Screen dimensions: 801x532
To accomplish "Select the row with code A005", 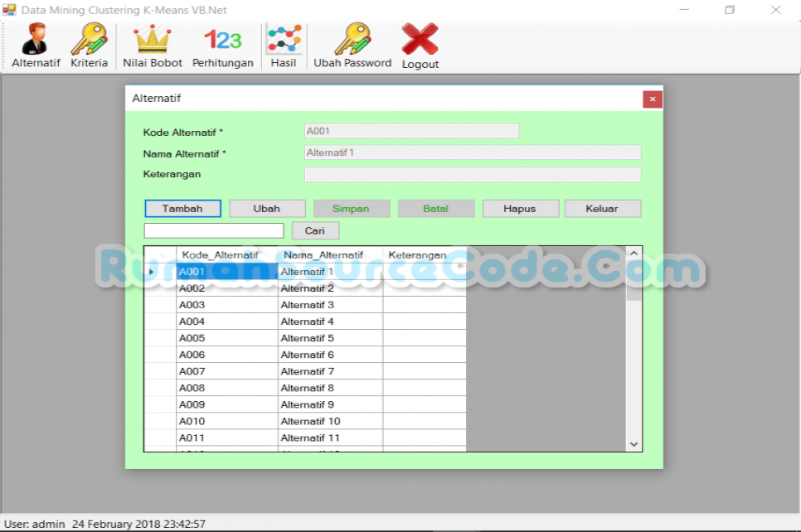I will tap(226, 338).
